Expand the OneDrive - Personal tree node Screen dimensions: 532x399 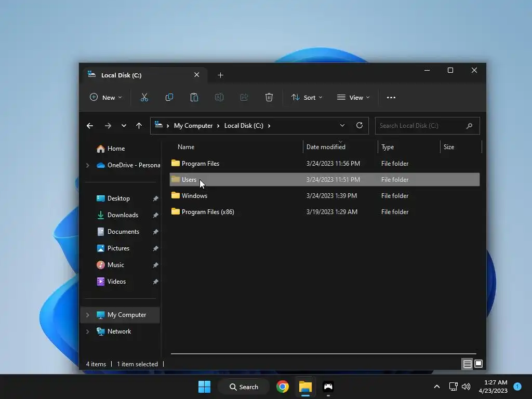click(x=87, y=165)
